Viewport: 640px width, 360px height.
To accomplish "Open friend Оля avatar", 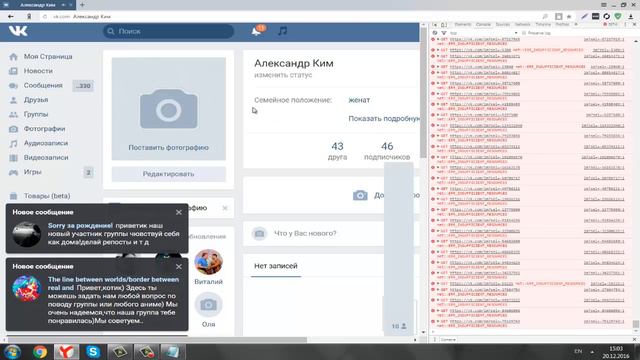I will click(208, 304).
